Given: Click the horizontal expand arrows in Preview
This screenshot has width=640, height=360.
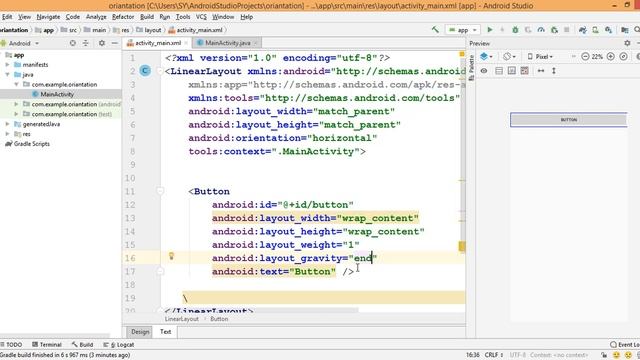Looking at the screenshot, I should pos(541,71).
